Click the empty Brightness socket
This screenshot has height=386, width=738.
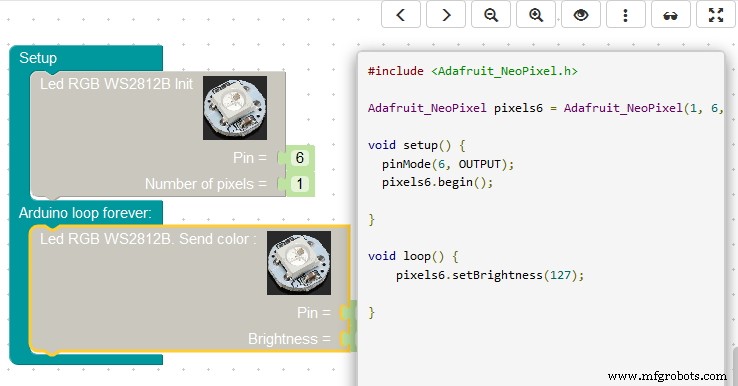(x=347, y=338)
